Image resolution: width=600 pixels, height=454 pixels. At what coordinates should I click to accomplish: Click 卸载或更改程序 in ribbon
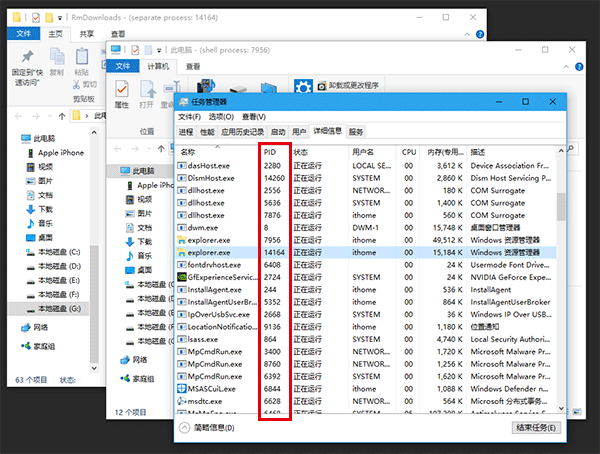pyautogui.click(x=349, y=86)
